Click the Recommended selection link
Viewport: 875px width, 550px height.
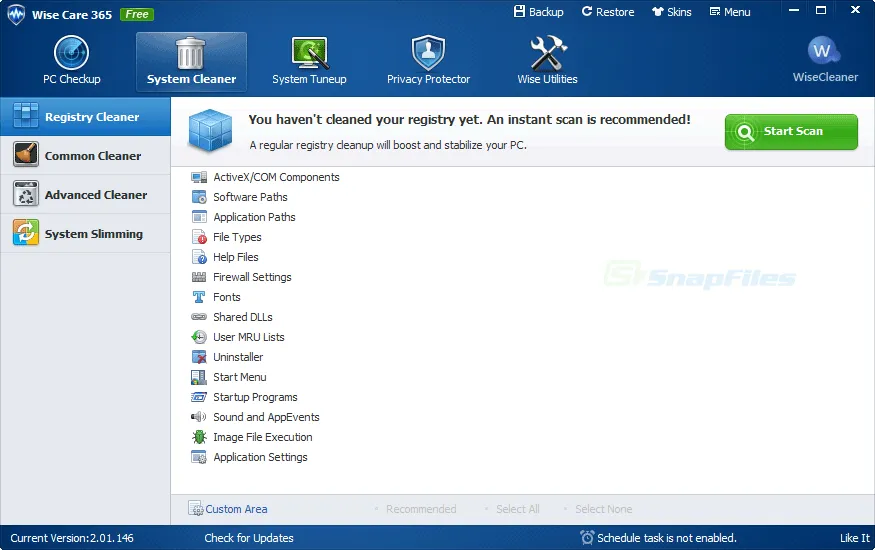421,509
